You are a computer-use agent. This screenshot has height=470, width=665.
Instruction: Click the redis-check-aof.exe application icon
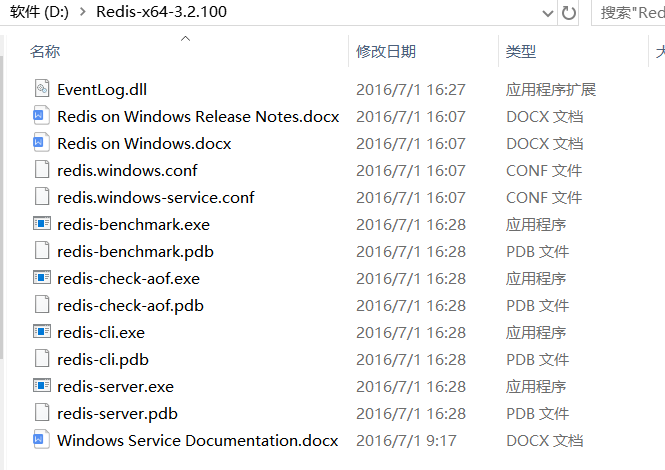[x=41, y=278]
